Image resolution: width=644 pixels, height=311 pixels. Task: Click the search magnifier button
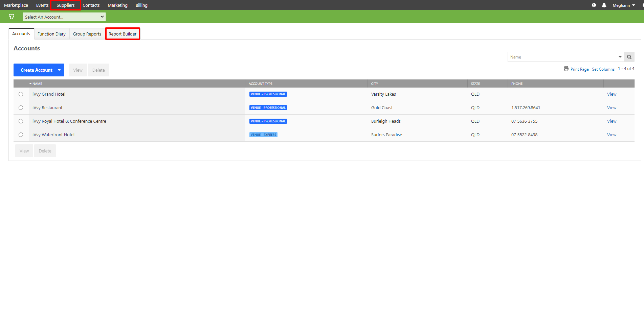coord(629,57)
